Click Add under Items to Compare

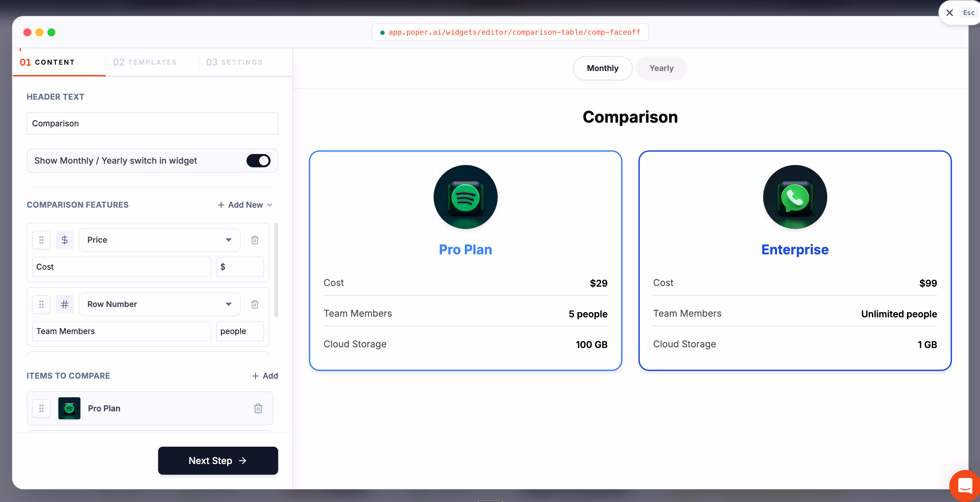[265, 376]
